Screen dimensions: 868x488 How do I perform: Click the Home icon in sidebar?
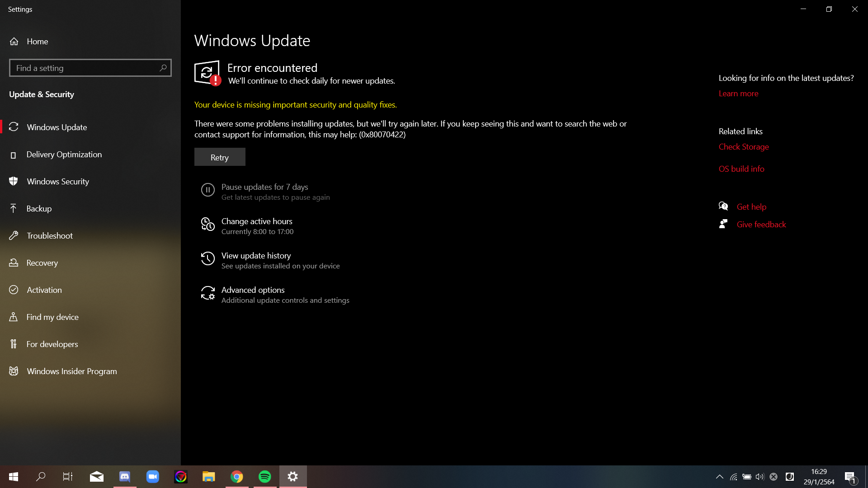click(x=14, y=42)
